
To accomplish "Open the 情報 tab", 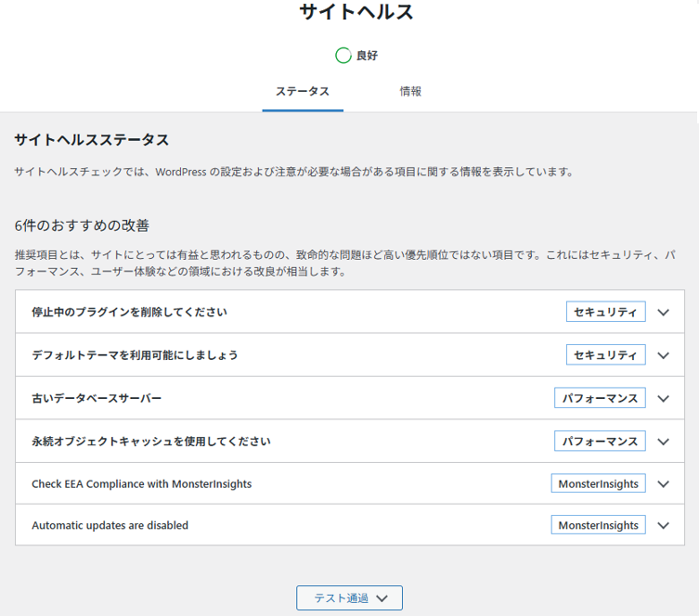I will tap(410, 92).
